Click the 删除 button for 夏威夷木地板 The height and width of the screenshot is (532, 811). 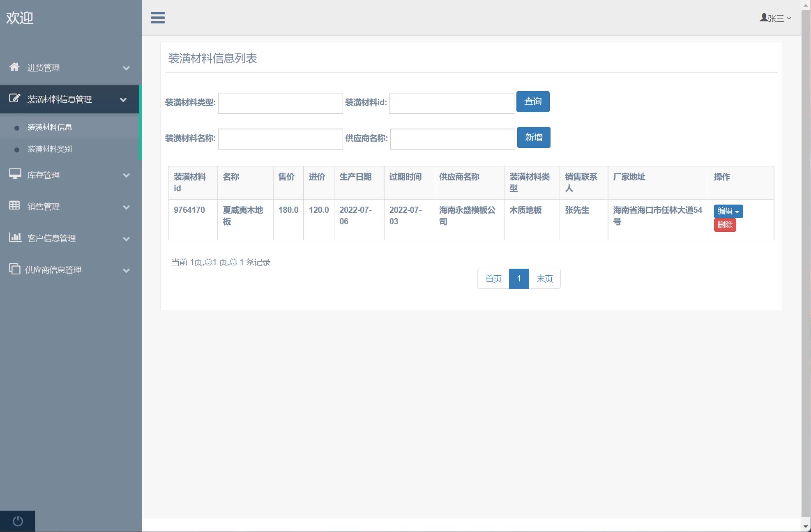pyautogui.click(x=725, y=225)
